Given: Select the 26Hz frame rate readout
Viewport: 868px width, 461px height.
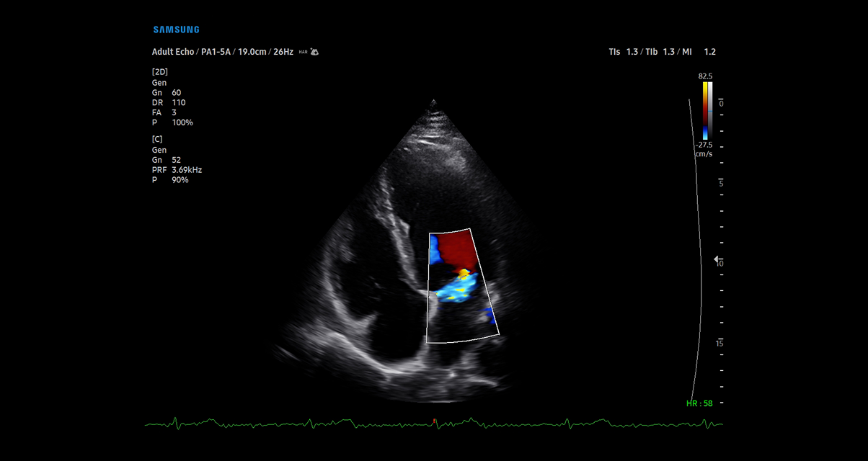Looking at the screenshot, I should point(282,51).
